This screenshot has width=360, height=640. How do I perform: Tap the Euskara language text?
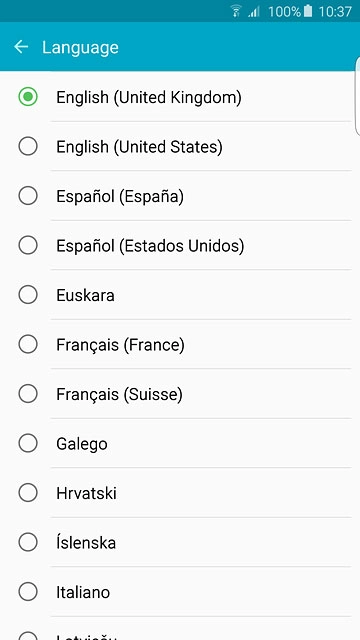[x=85, y=295]
